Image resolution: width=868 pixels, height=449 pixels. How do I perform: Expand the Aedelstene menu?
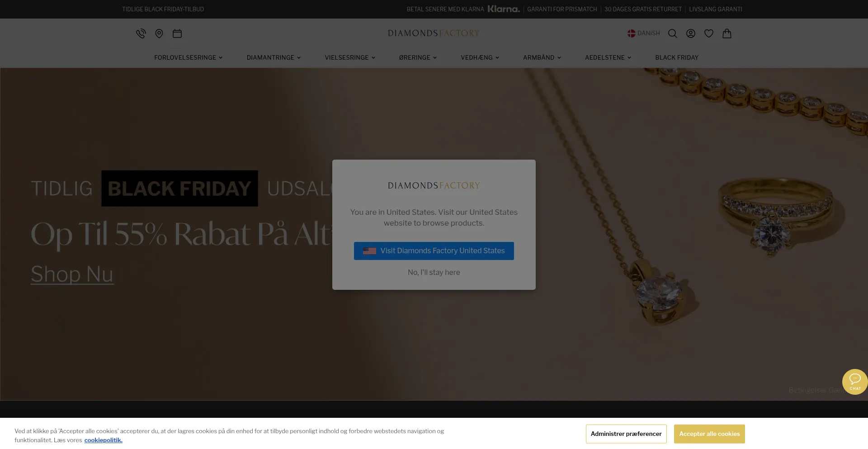point(608,57)
